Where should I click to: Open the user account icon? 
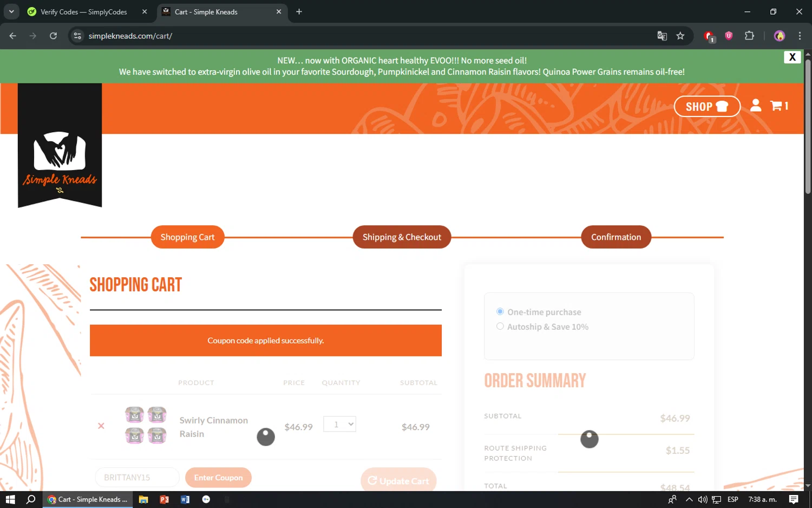coord(756,106)
